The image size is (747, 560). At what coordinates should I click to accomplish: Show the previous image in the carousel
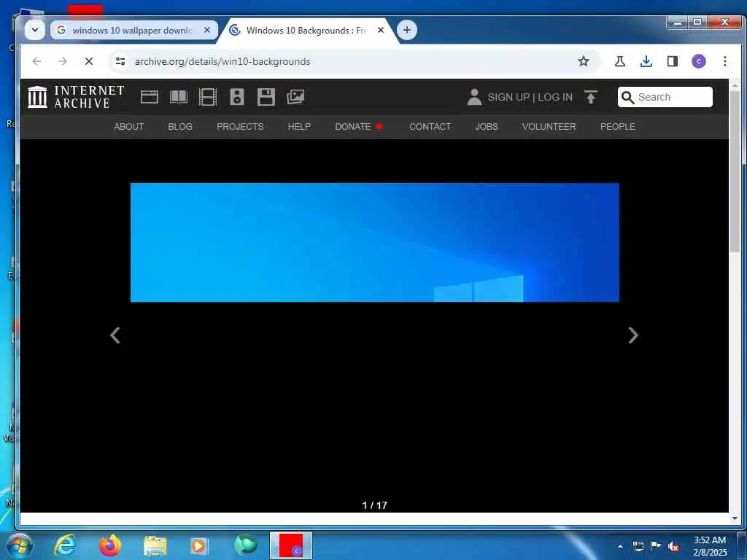[115, 335]
